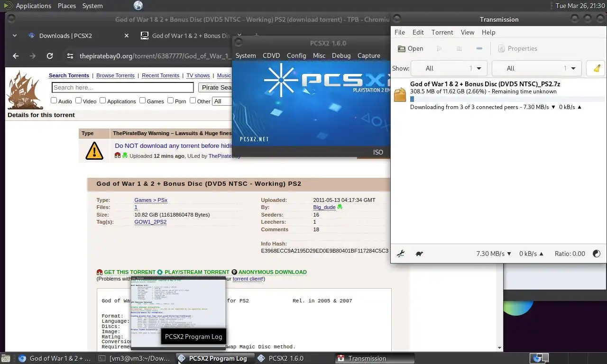Image resolution: width=607 pixels, height=364 pixels.
Task: Click the PLAY/STREAM TORRENT icon
Action: (160, 272)
